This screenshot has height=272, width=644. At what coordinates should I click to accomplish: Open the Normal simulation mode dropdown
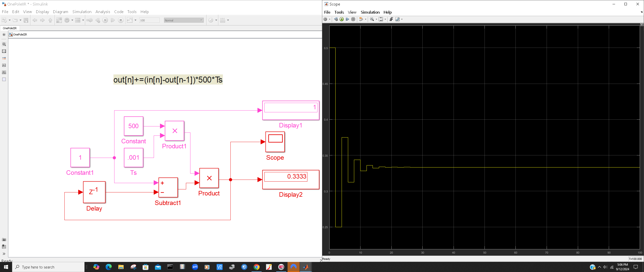pos(184,20)
